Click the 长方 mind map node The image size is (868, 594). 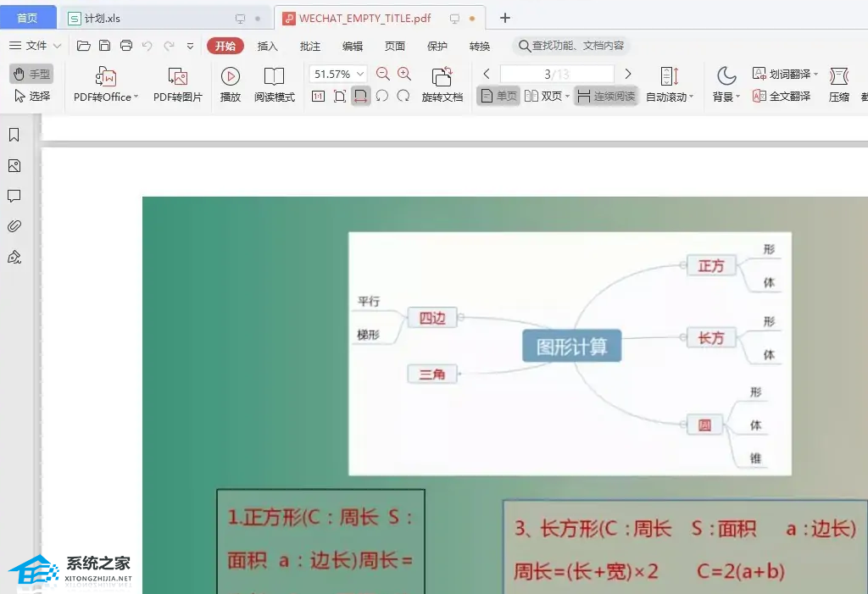pos(711,338)
